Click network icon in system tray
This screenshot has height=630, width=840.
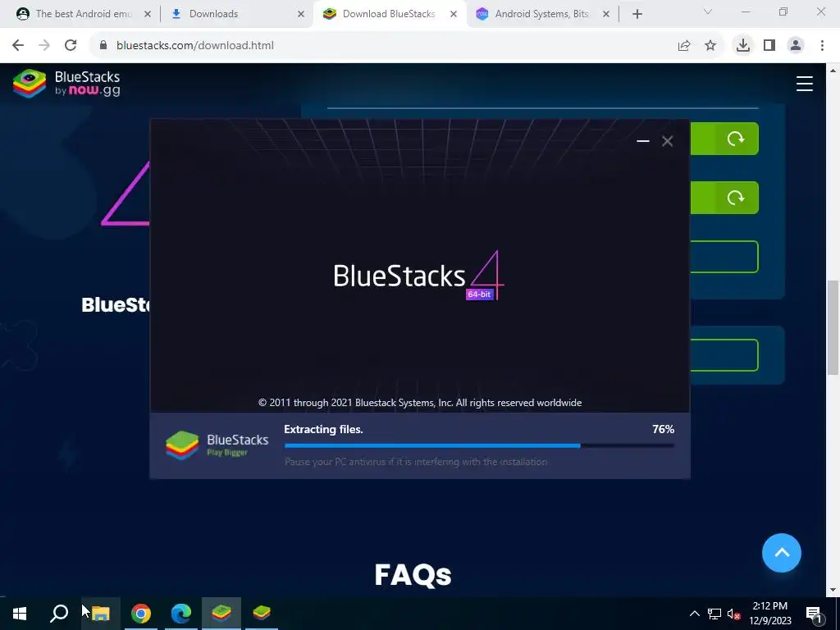(714, 614)
